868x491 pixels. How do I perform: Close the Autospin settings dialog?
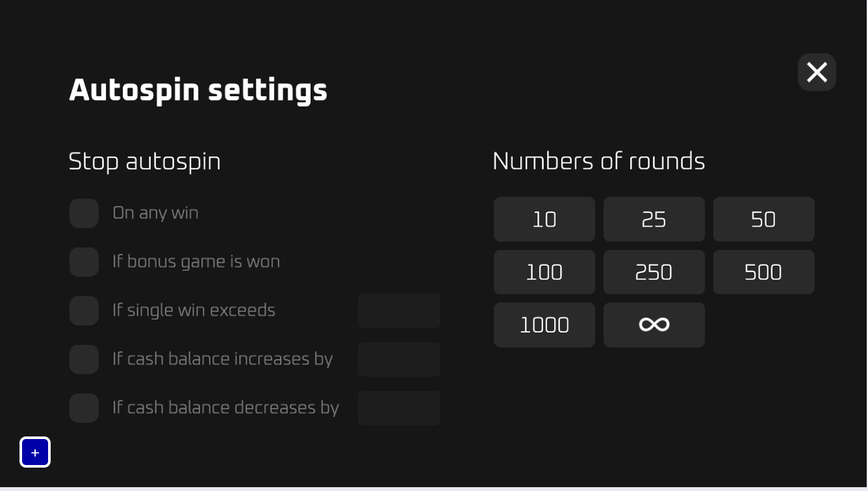(x=817, y=72)
